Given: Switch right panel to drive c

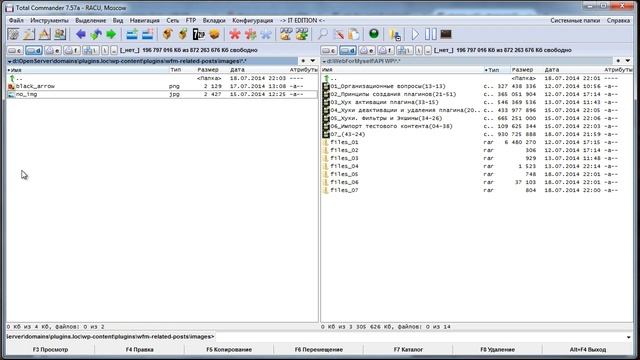Looking at the screenshot, I should pos(329,50).
